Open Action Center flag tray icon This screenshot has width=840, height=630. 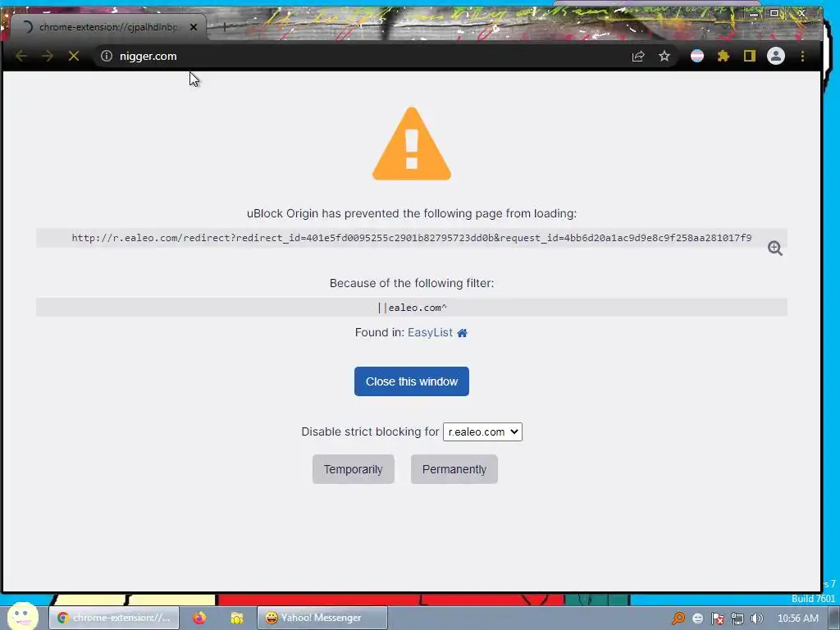pyautogui.click(x=717, y=619)
